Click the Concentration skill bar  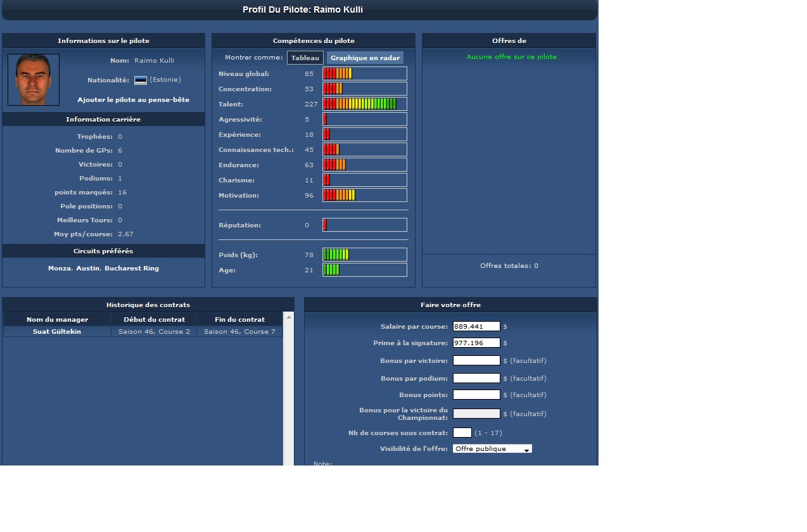click(x=365, y=89)
